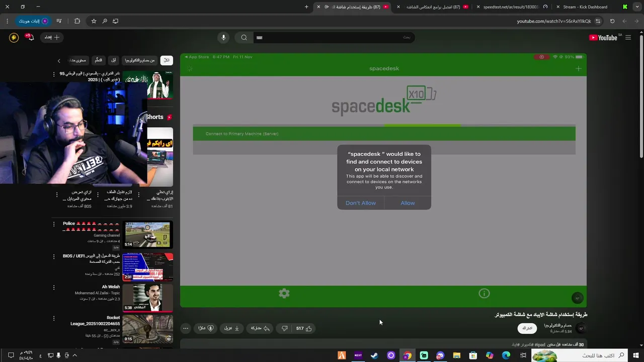Viewport: 644px width, 362px height.
Task: Toggle the microphone icon in the system tray
Action: coord(59,355)
